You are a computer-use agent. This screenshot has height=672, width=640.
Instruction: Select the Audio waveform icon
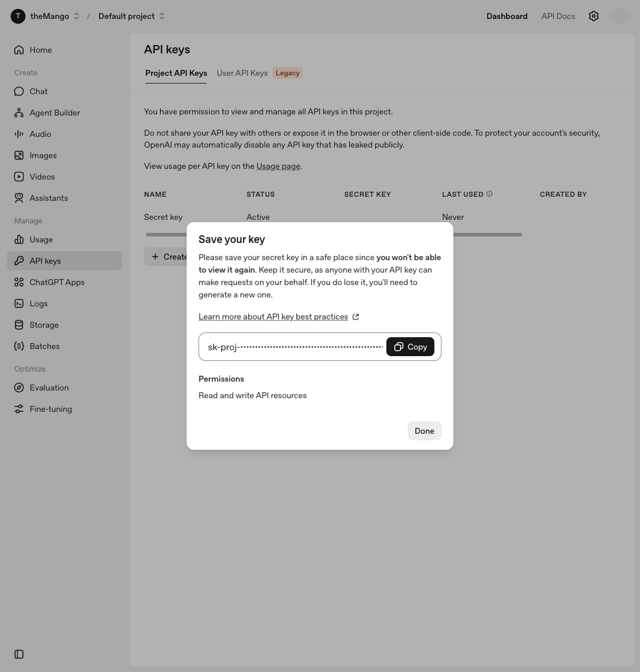click(19, 134)
